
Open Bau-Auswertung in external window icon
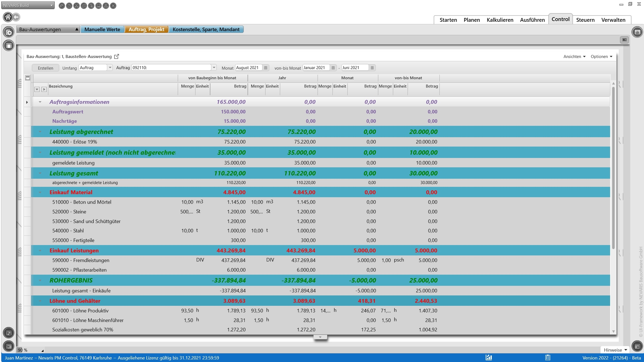[116, 56]
